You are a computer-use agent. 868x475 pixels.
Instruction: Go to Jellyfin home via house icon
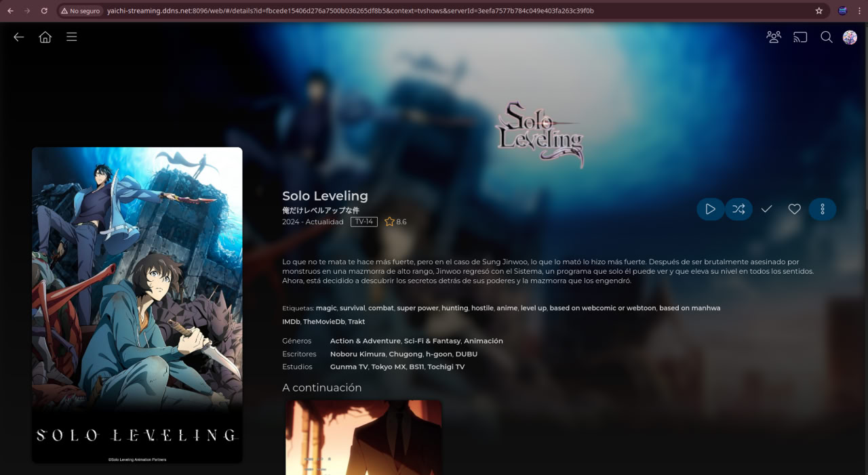point(45,37)
